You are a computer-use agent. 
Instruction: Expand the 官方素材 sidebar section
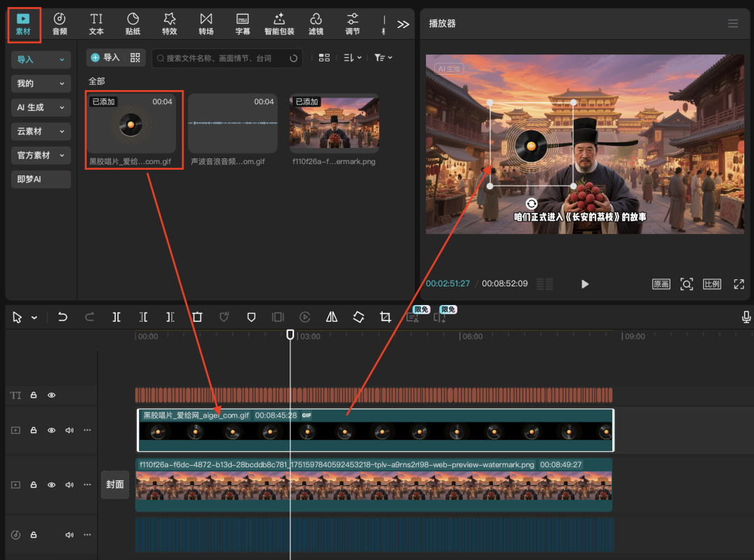pos(40,155)
